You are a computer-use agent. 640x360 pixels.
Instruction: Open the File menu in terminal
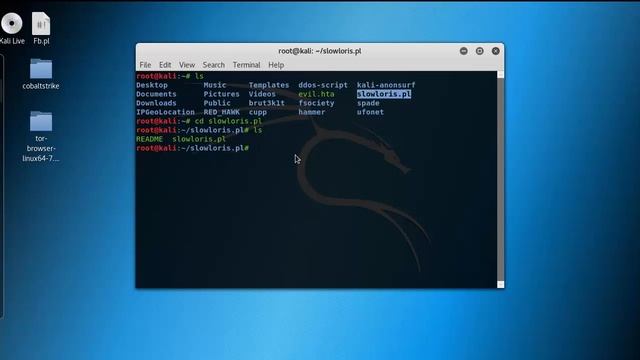tap(145, 65)
